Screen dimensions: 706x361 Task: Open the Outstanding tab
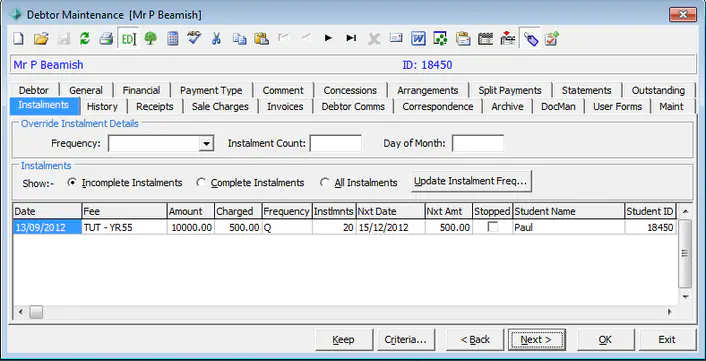point(658,90)
